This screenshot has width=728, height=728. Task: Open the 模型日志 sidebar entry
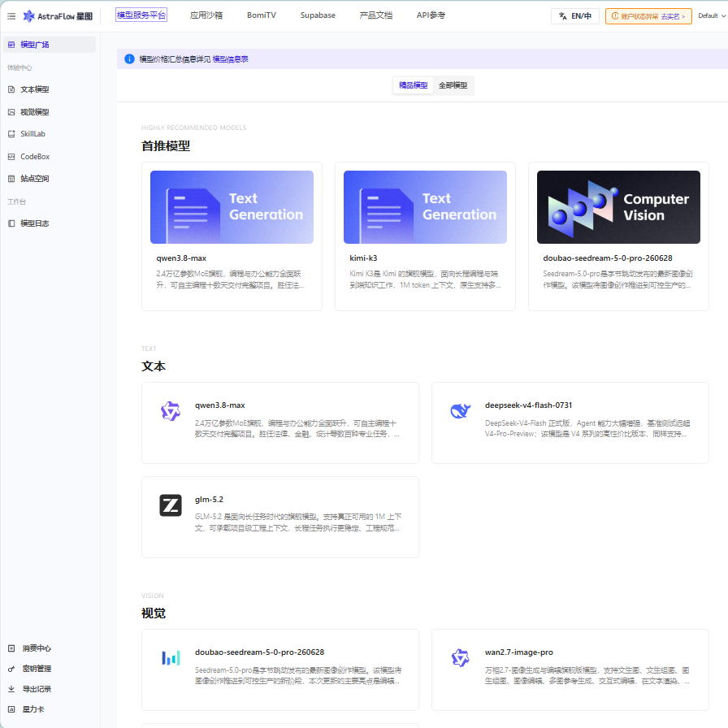coord(50,223)
